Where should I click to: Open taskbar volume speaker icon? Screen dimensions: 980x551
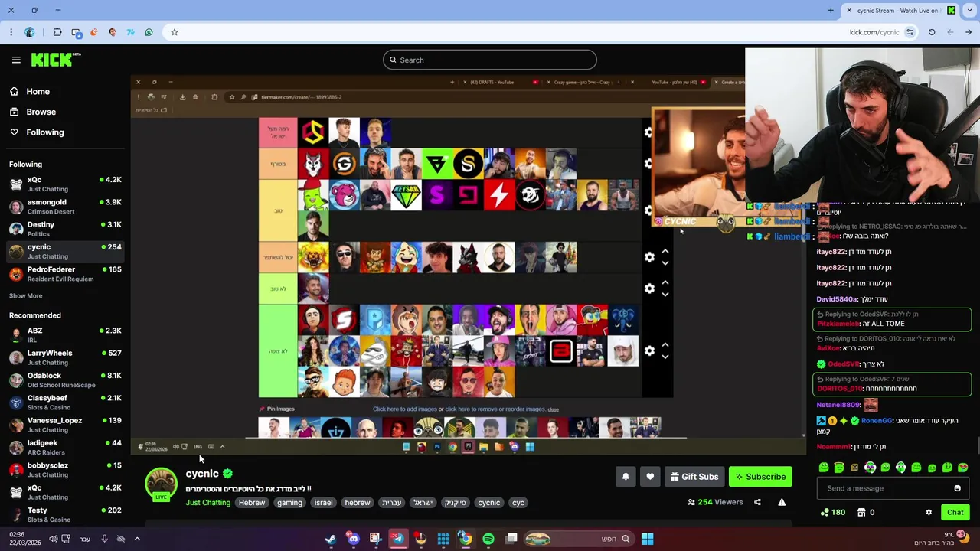pos(53,539)
